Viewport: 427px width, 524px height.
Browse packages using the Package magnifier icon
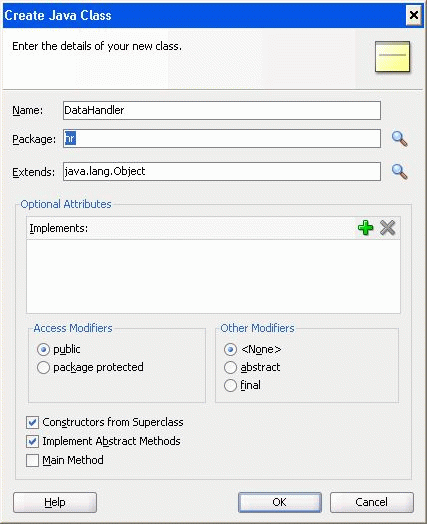coord(399,139)
